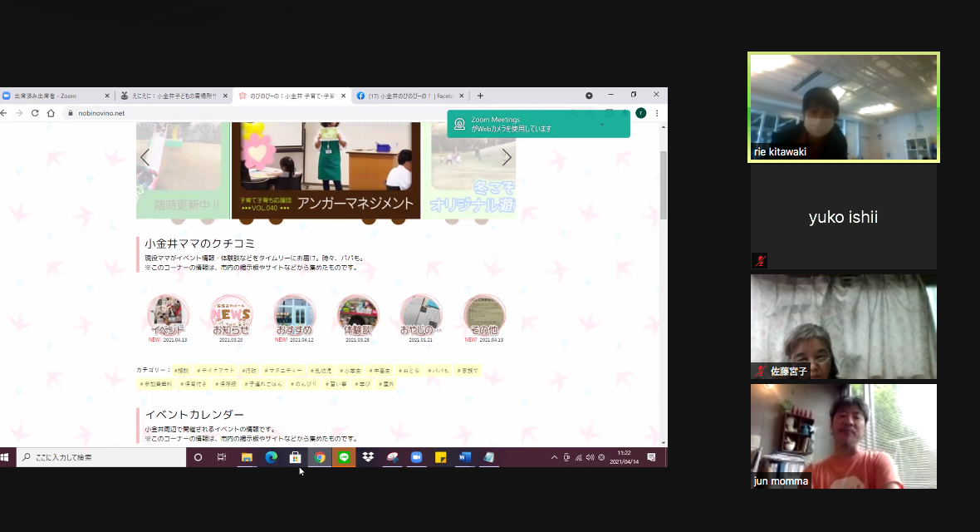Open the 体験談 circle icon
The height and width of the screenshot is (532, 980).
[358, 315]
